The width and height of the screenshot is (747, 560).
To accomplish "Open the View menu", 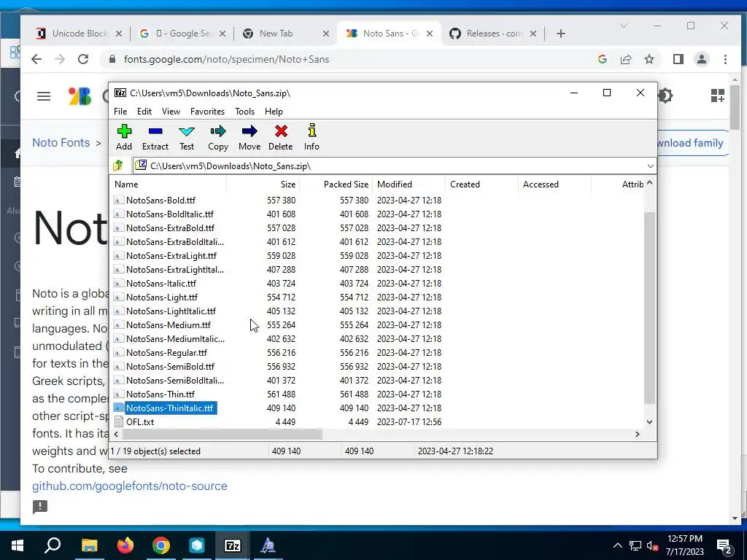I will [x=171, y=112].
